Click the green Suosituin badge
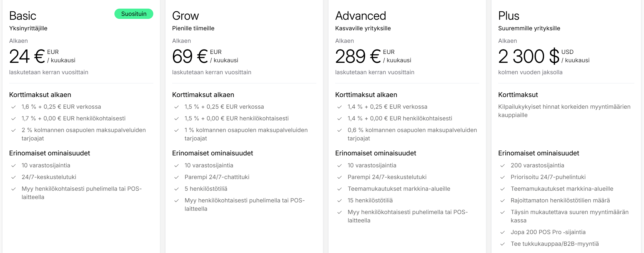 pos(134,14)
